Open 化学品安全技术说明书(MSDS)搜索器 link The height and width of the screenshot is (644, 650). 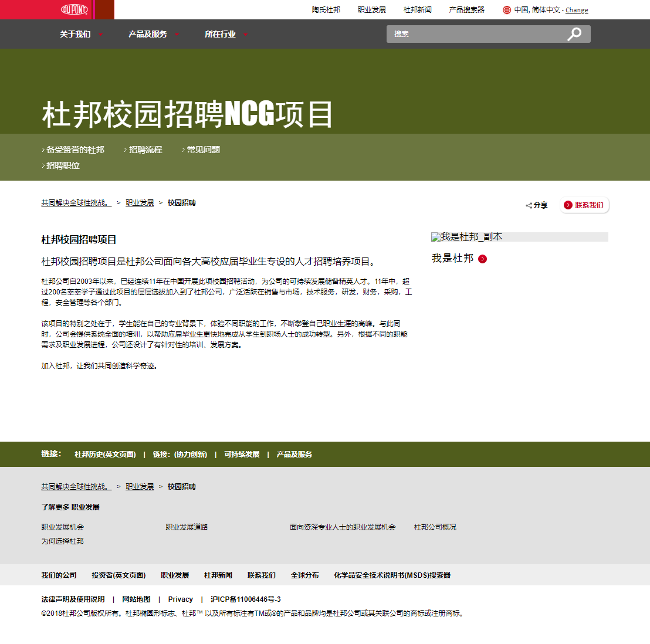pos(392,575)
